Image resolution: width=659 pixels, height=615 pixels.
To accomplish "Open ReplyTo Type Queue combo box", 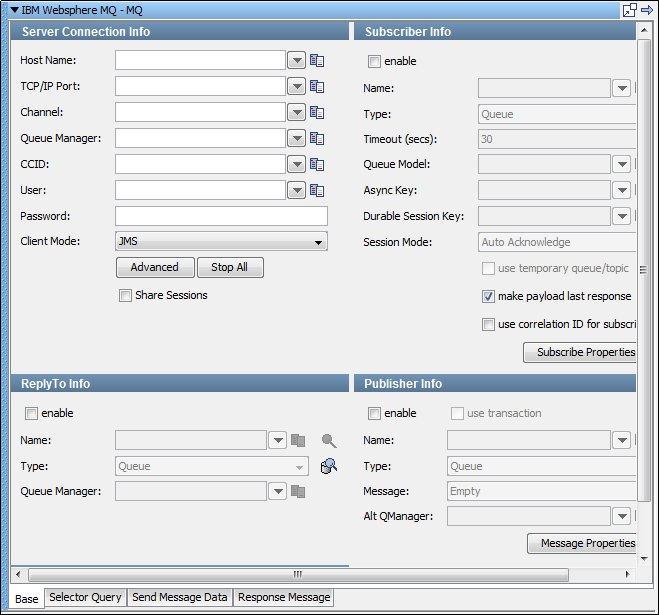I will point(212,466).
